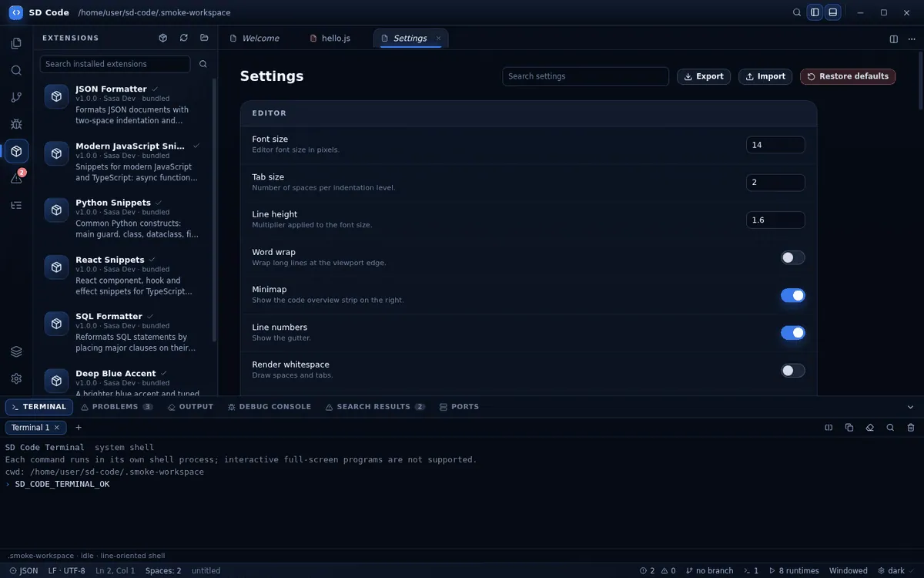Viewport: 924px width, 578px height.
Task: Click the cube icon in Extensions header
Action: (x=163, y=38)
